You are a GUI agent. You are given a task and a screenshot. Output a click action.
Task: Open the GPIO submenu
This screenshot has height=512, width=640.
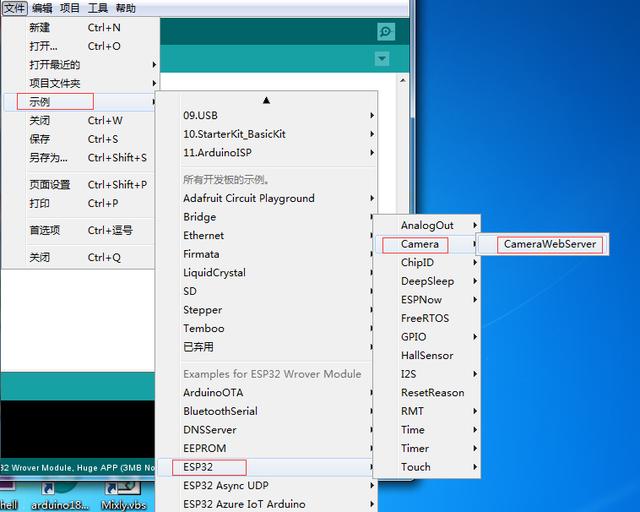pos(427,337)
